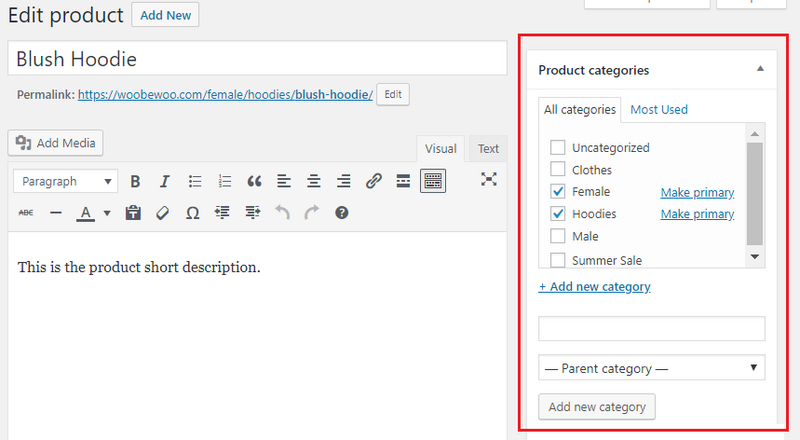This screenshot has height=440, width=800.
Task: Align text left
Action: point(284,181)
